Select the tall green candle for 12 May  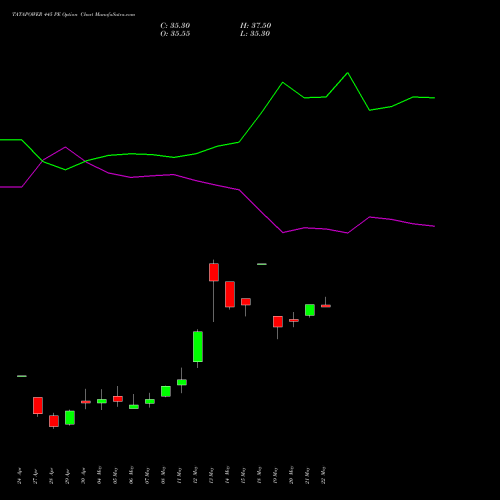point(198,347)
